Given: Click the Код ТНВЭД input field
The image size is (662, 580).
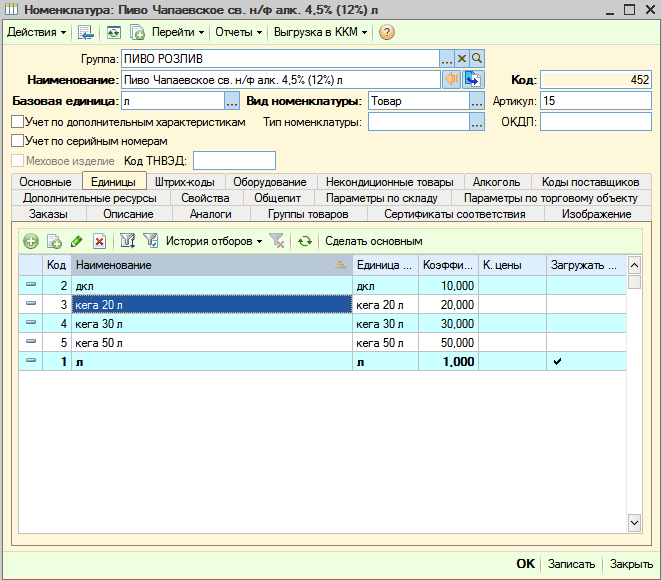Looking at the screenshot, I should (x=234, y=161).
